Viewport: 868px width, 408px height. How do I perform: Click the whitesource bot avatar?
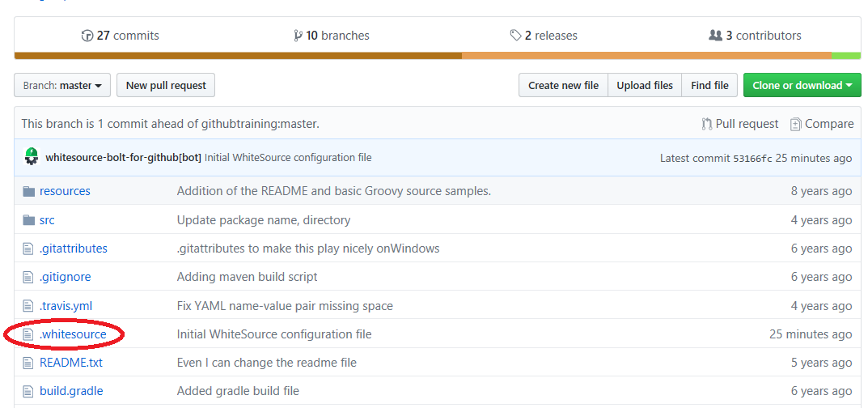(32, 157)
